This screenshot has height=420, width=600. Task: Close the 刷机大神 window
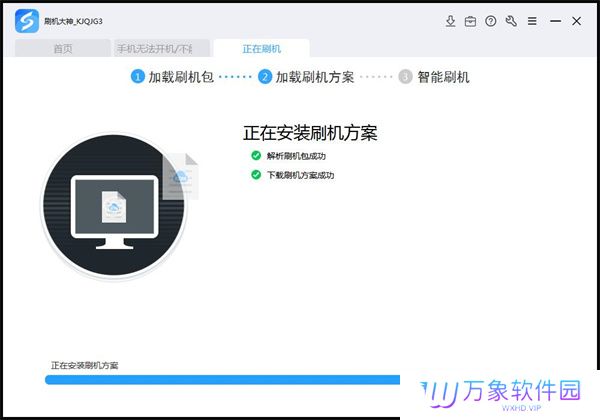(576, 21)
